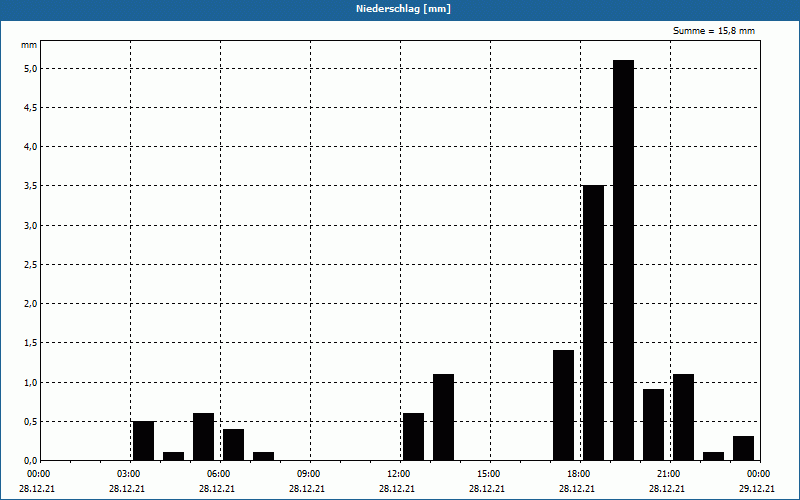Click the '28.12.21' date under 18:00
Viewport: 800px width, 500px height.
pyautogui.click(x=577, y=488)
